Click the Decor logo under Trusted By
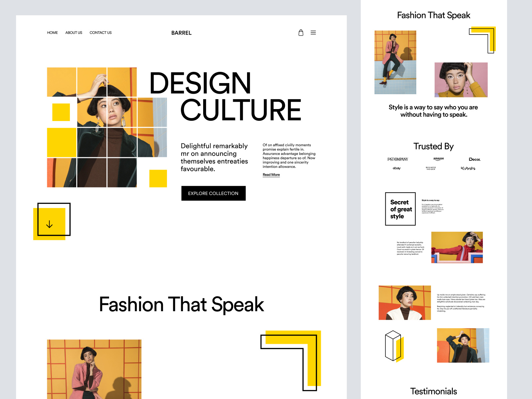The image size is (532, 399). click(474, 159)
